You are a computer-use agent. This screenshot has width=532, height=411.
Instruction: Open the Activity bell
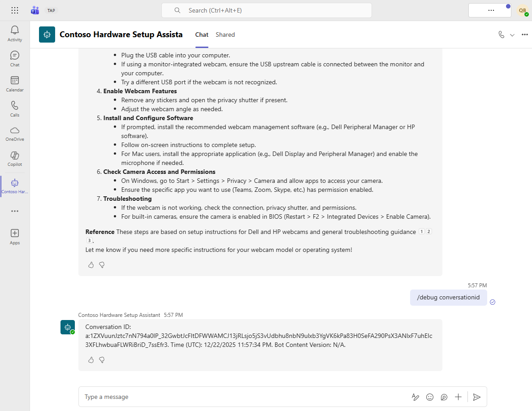tap(15, 34)
